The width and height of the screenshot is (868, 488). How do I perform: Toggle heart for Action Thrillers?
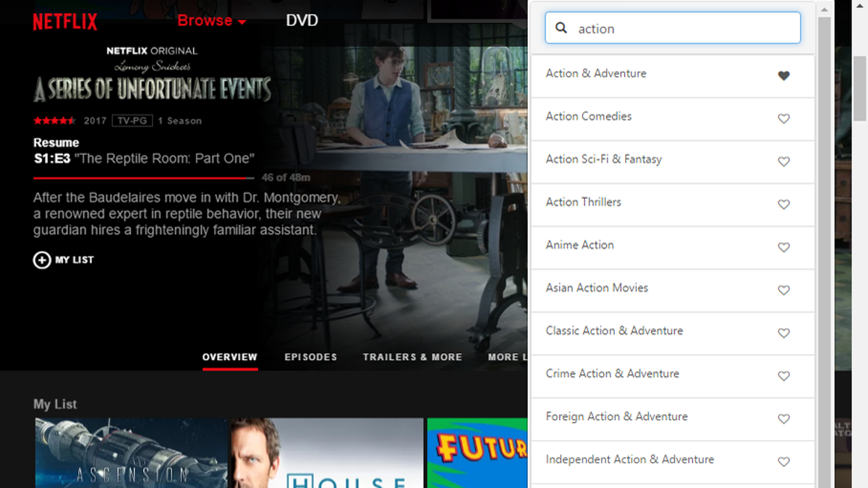[783, 205]
